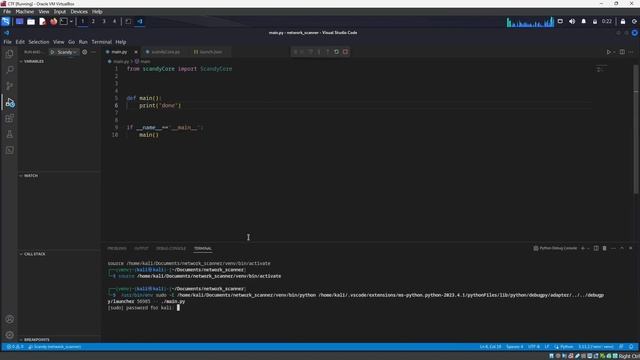
Task: Open the volume control in Kali panel
Action: tap(572, 21)
